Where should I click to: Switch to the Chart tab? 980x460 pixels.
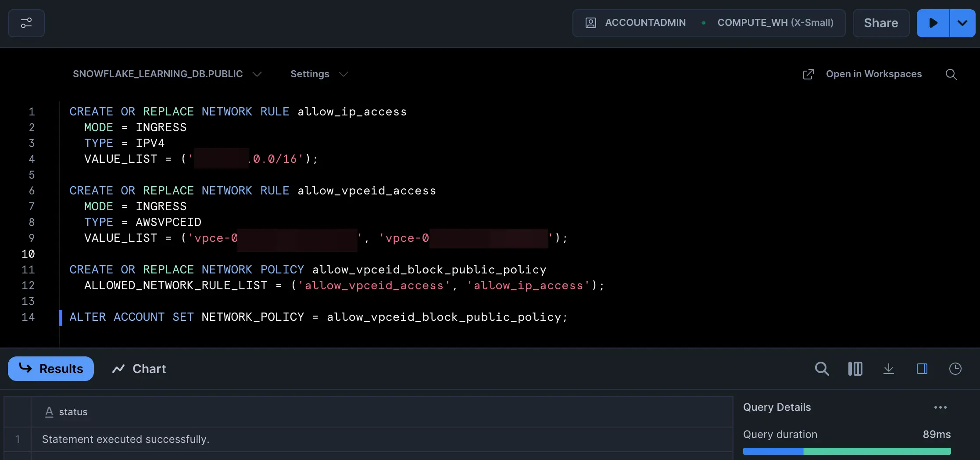[x=139, y=369]
